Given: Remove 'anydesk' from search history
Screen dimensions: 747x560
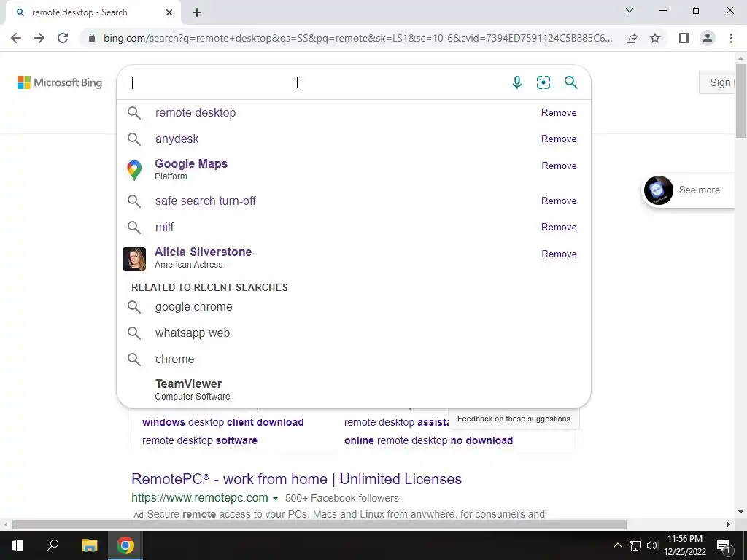Looking at the screenshot, I should pos(559,139).
